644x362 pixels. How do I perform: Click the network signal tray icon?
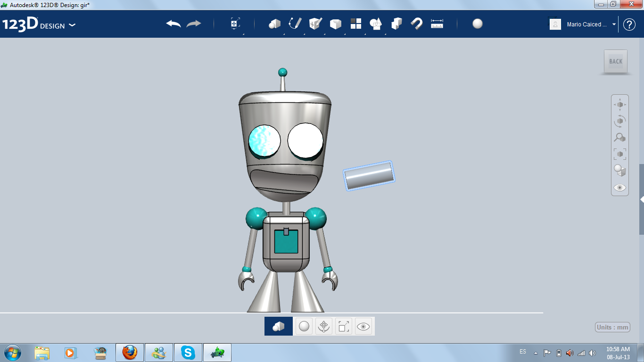coord(581,353)
